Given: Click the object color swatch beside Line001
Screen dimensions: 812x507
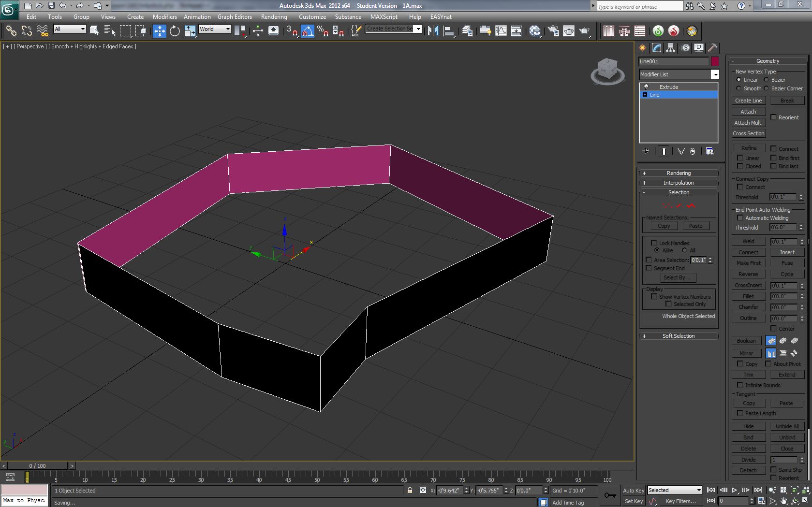Looking at the screenshot, I should (715, 61).
